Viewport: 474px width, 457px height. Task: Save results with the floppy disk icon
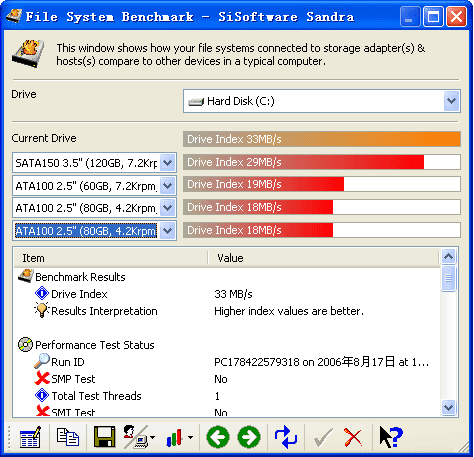(104, 437)
